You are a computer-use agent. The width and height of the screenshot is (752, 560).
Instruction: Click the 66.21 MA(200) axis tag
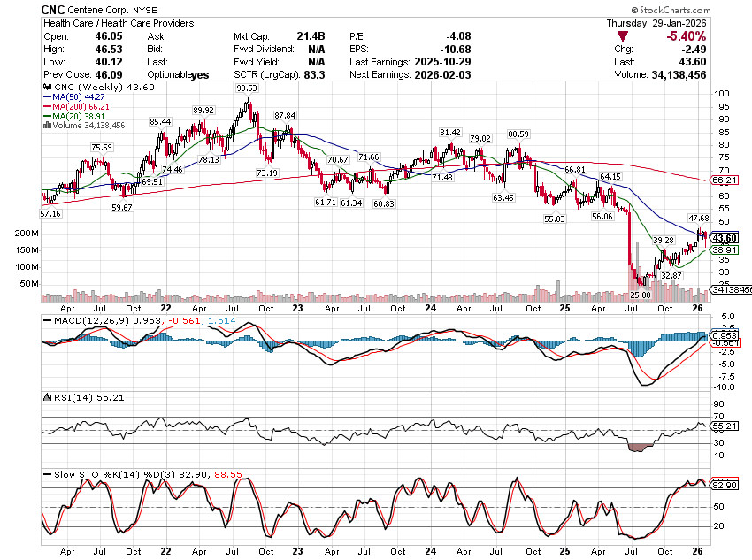tap(724, 180)
